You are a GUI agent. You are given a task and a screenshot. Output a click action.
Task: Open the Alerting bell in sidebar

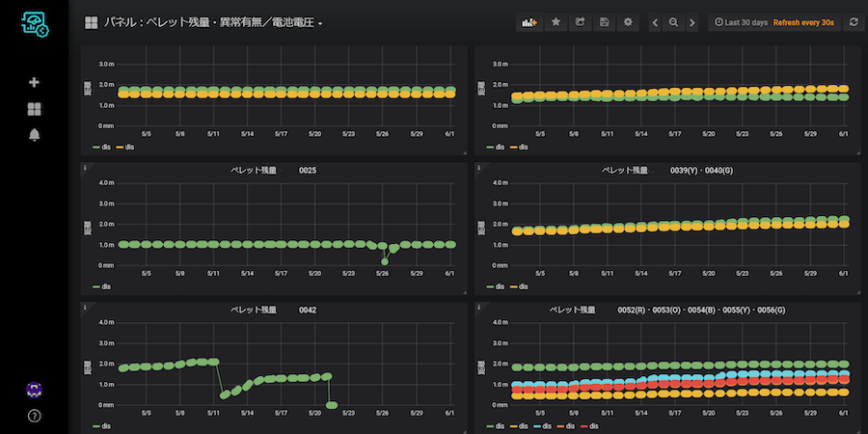35,135
